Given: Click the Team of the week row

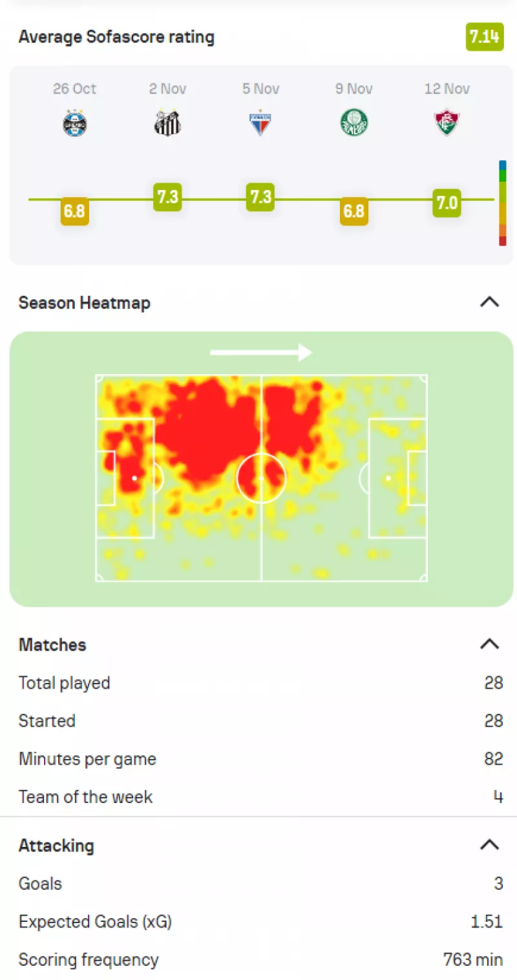Looking at the screenshot, I should (258, 797).
